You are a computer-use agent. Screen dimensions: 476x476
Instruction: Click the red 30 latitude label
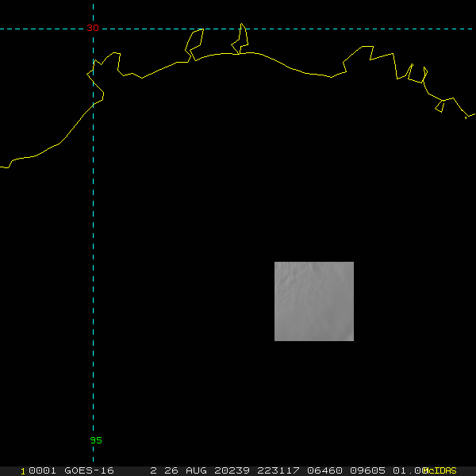click(93, 29)
